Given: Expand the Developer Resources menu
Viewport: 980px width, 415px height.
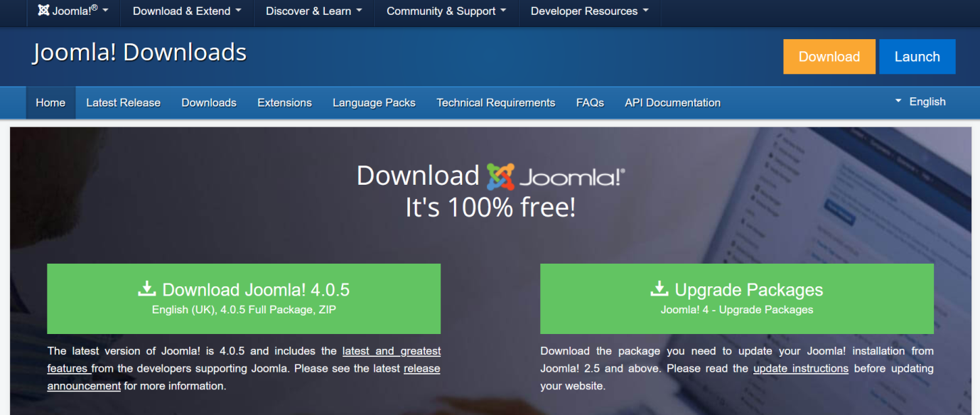Looking at the screenshot, I should coord(590,11).
